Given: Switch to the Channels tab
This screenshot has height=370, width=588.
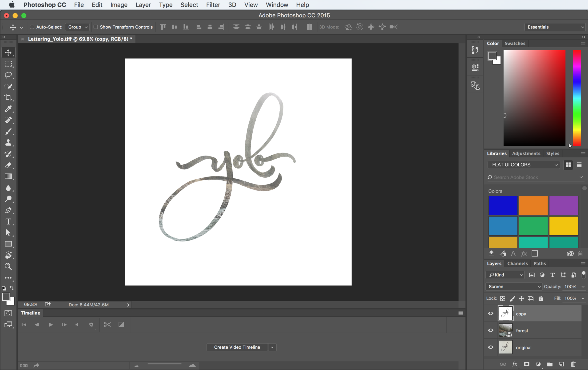Looking at the screenshot, I should click(517, 263).
